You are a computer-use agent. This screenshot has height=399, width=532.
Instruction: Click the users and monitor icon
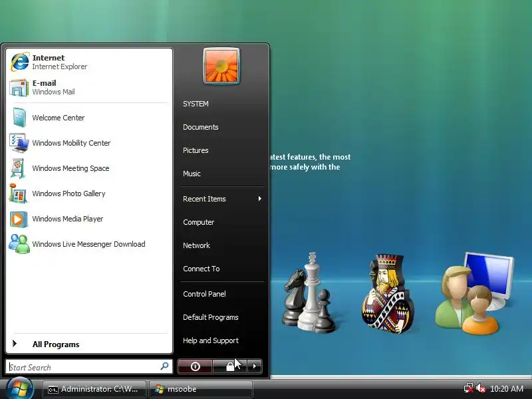tap(475, 293)
